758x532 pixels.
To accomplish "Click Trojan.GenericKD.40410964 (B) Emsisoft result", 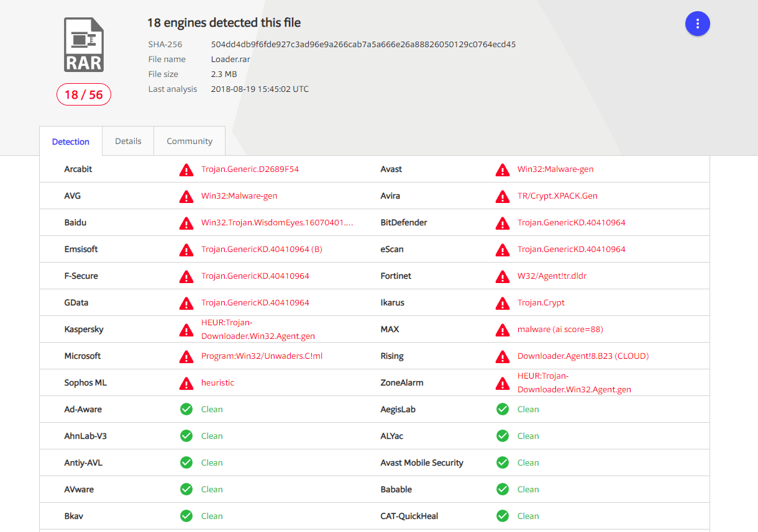I will tap(262, 249).
